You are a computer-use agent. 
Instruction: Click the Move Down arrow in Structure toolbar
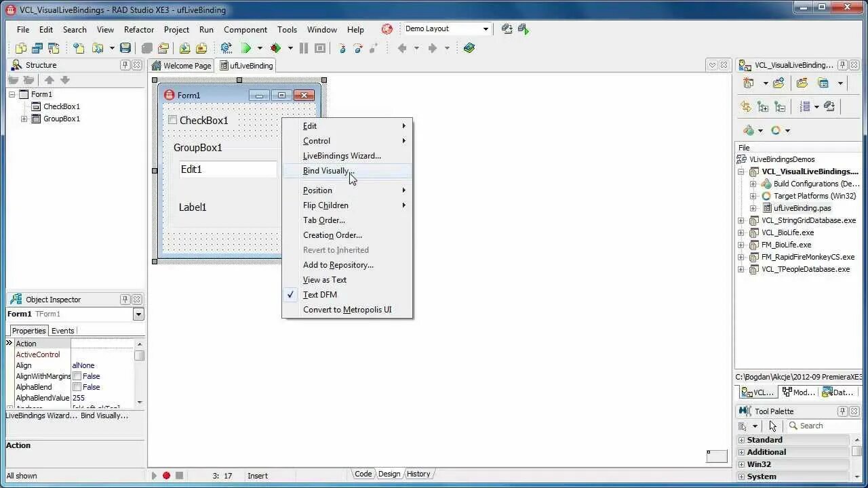coord(65,80)
